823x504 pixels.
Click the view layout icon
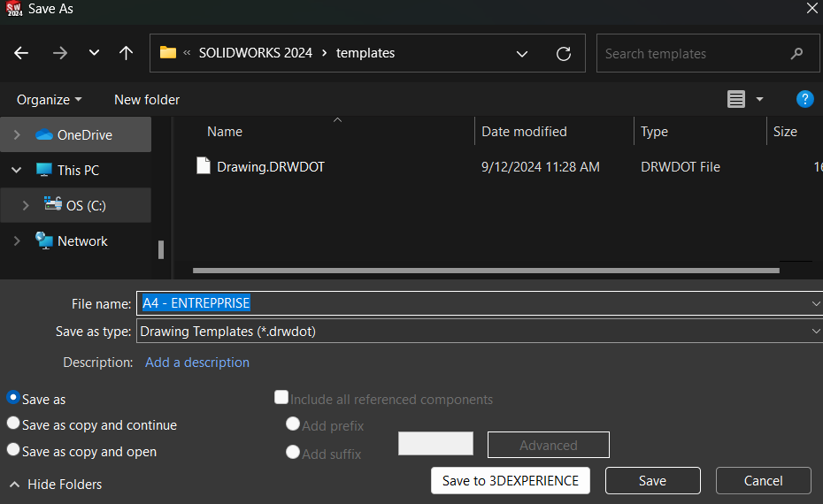[x=736, y=100]
